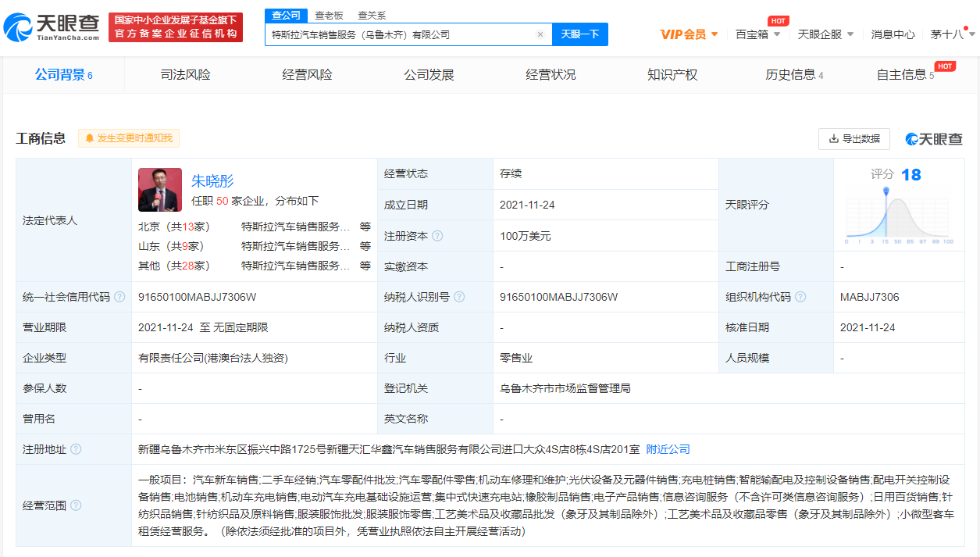
Task: Click the bell icon in the change notification button
Action: (x=90, y=138)
